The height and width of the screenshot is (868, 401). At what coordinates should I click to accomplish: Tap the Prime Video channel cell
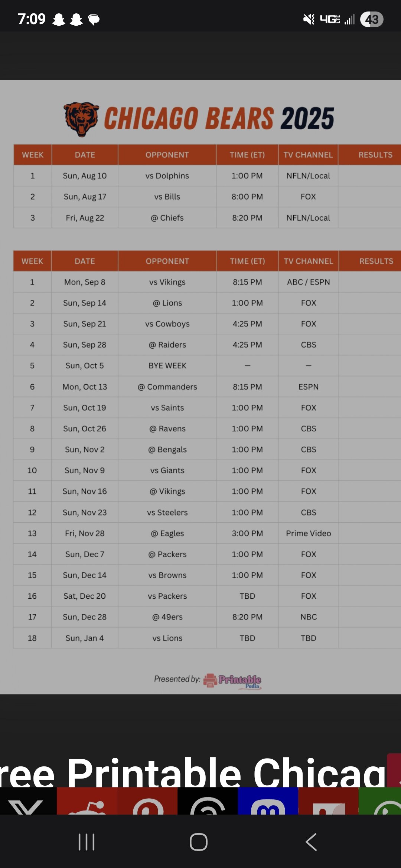[309, 533]
